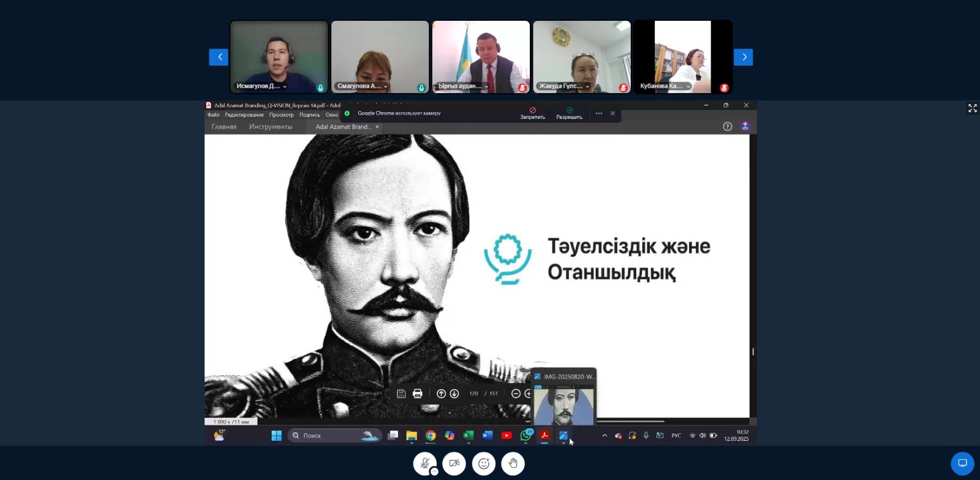Expand the menu for Исмагулов Д... participant
980x480 pixels.
pos(285,86)
